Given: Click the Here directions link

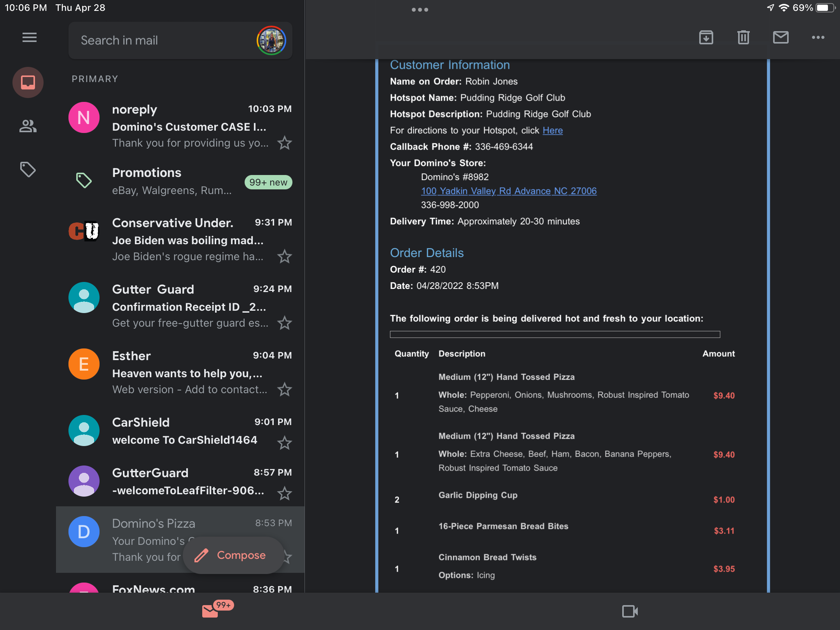Looking at the screenshot, I should 553,130.
